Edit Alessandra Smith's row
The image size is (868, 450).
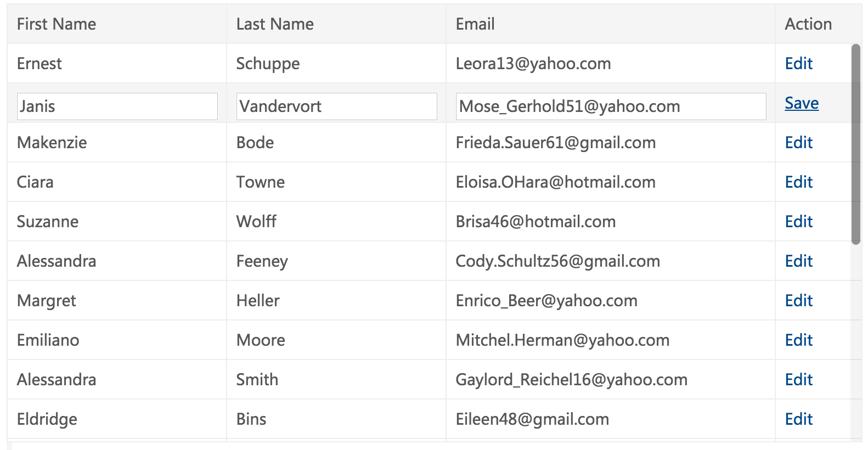(x=798, y=380)
